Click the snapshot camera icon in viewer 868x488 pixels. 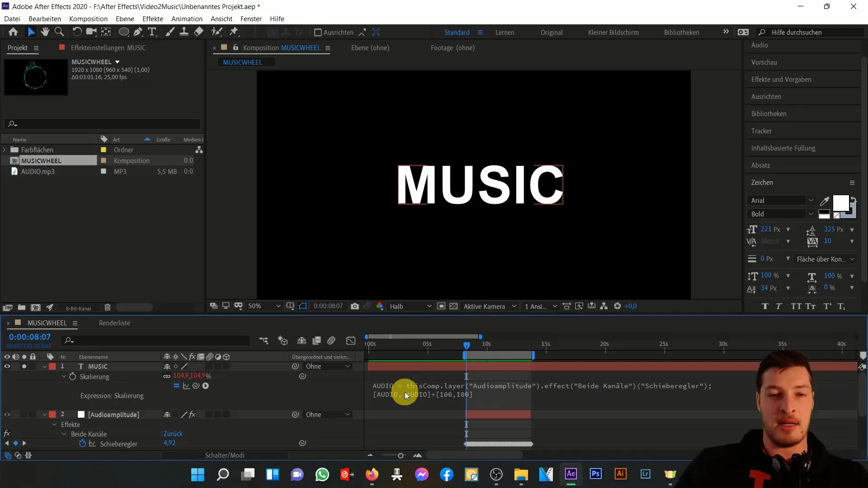pos(355,306)
